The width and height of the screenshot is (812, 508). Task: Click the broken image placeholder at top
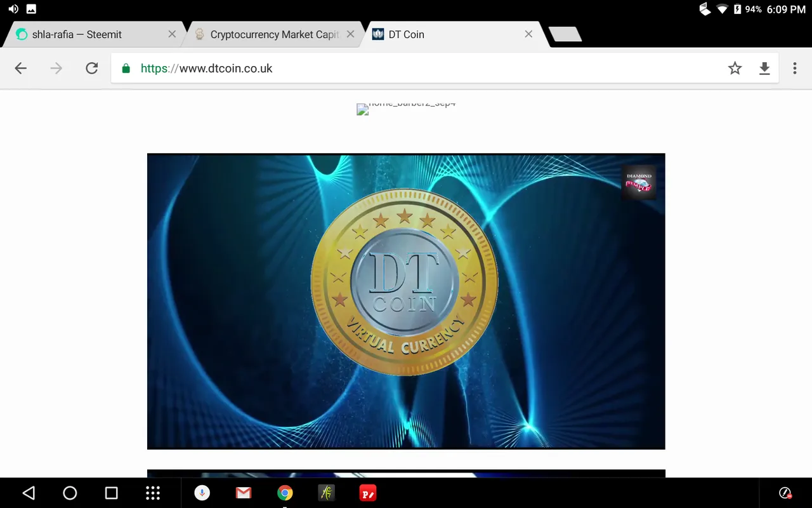coord(406,109)
